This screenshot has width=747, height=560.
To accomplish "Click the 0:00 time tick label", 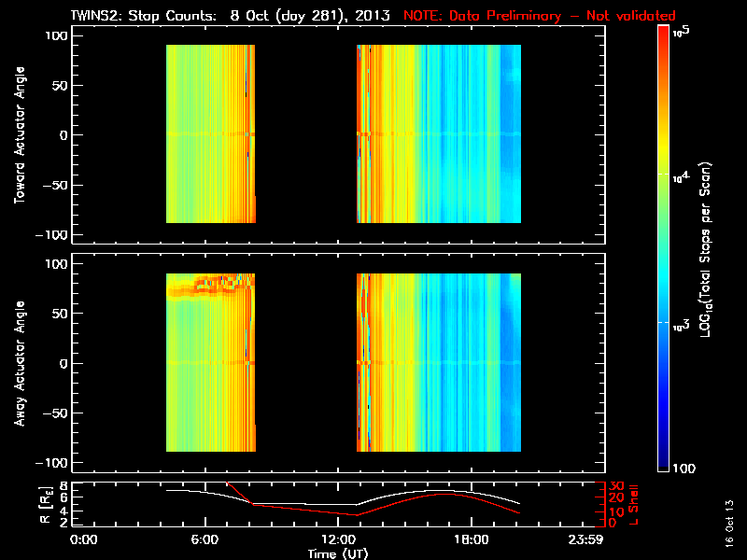I will point(84,540).
